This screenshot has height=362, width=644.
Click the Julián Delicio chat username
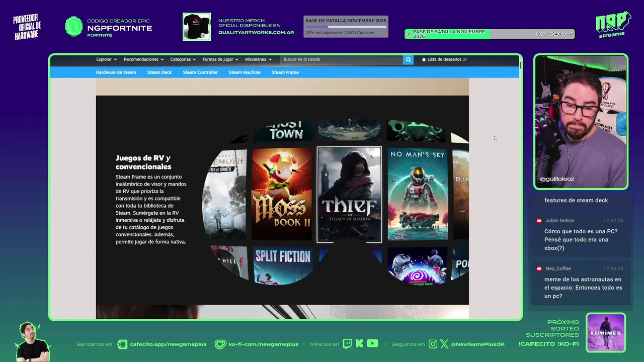tap(560, 221)
